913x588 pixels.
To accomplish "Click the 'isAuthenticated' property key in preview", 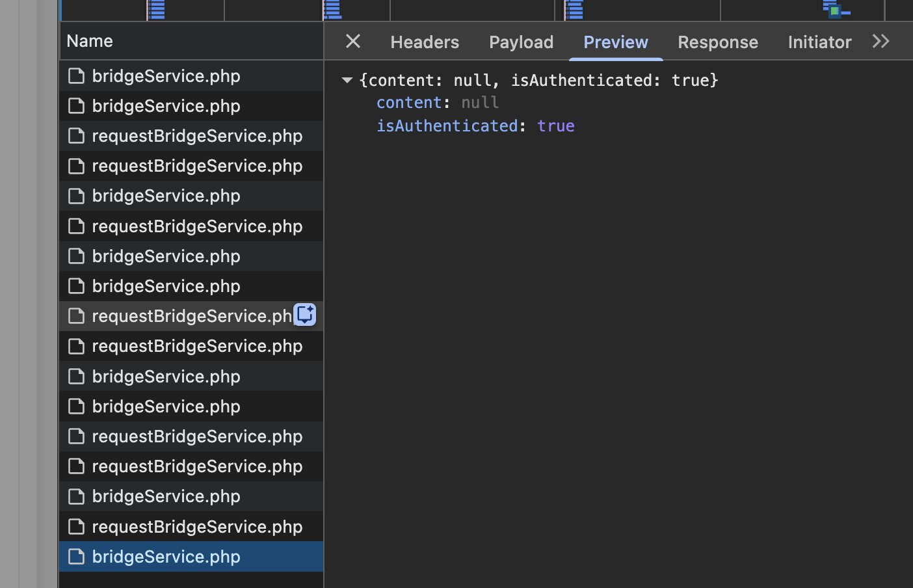I will 447,126.
